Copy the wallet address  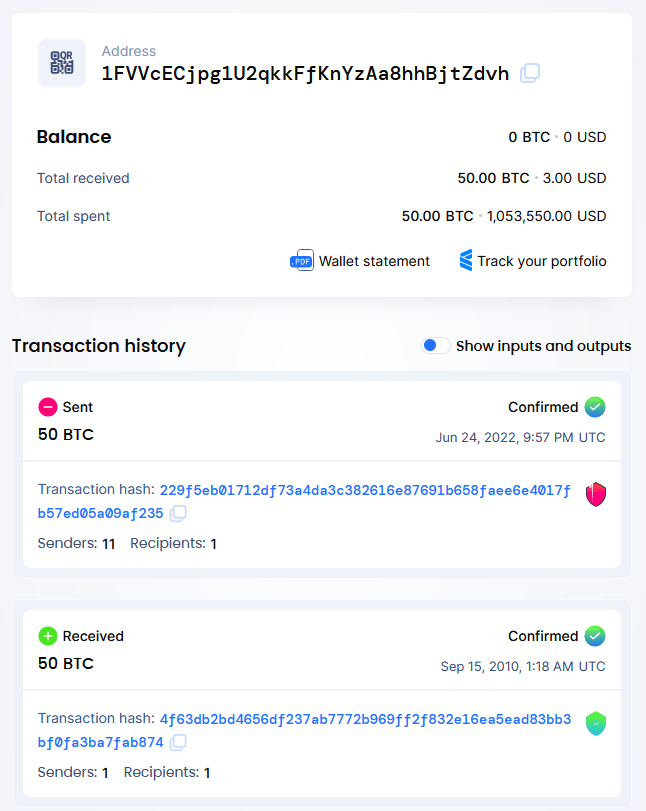pos(530,73)
